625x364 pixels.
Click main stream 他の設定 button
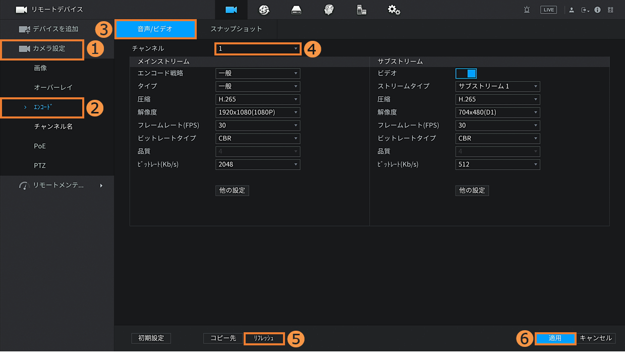click(232, 191)
